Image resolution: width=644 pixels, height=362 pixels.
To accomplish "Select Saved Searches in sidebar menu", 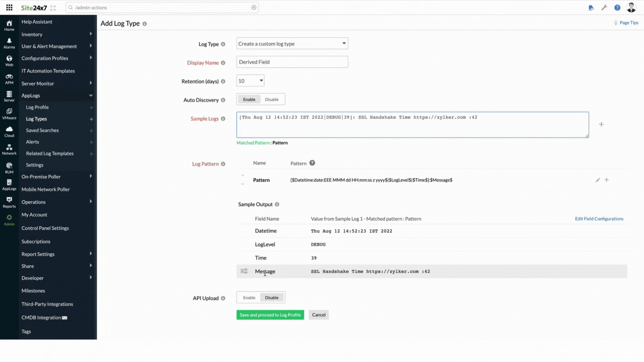I will (42, 130).
